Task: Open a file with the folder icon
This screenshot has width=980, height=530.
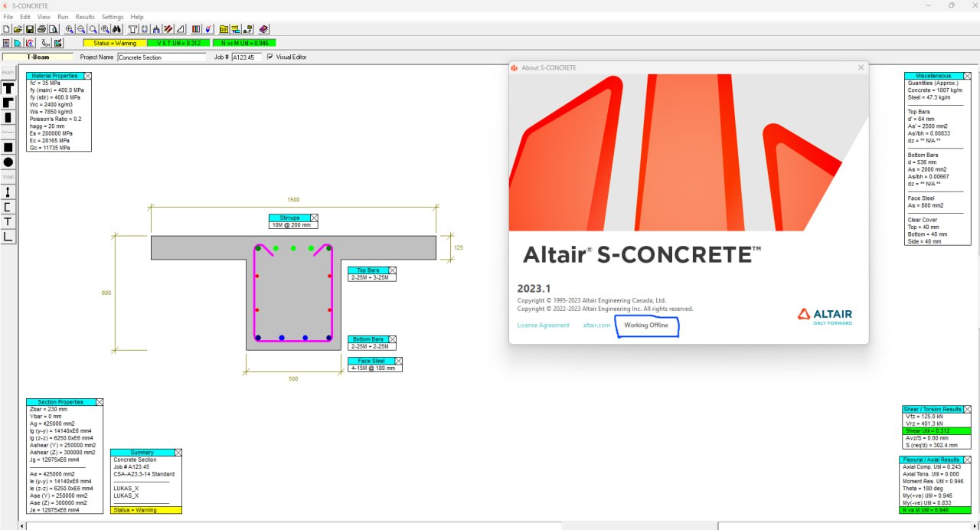Action: click(18, 29)
